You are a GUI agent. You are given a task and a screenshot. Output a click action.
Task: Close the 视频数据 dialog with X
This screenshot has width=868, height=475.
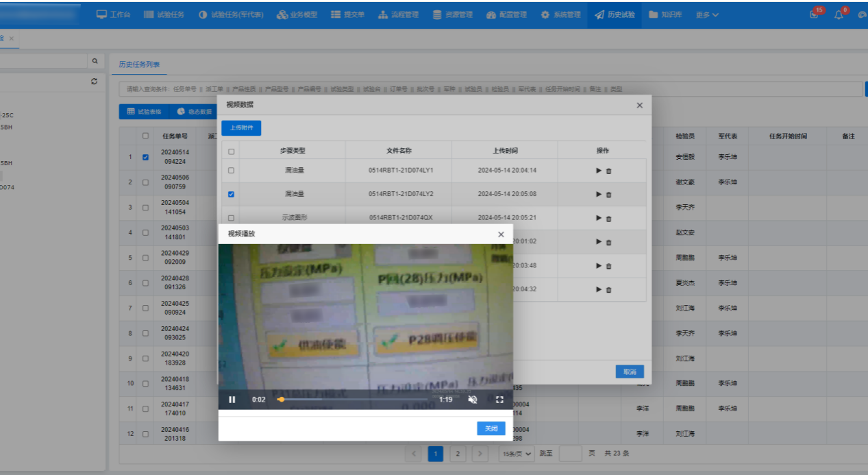640,105
